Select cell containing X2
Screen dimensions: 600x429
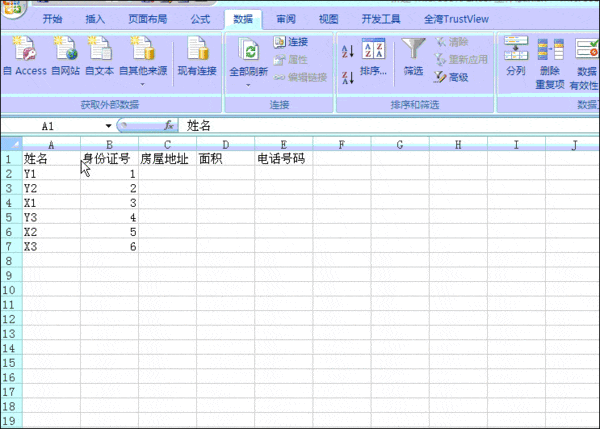point(51,232)
